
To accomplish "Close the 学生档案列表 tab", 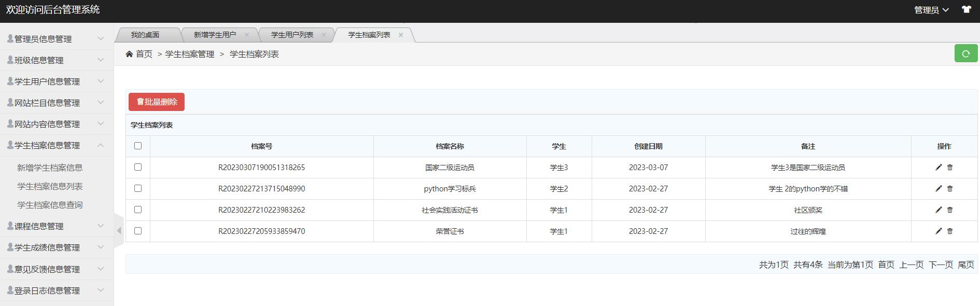I will tap(401, 35).
